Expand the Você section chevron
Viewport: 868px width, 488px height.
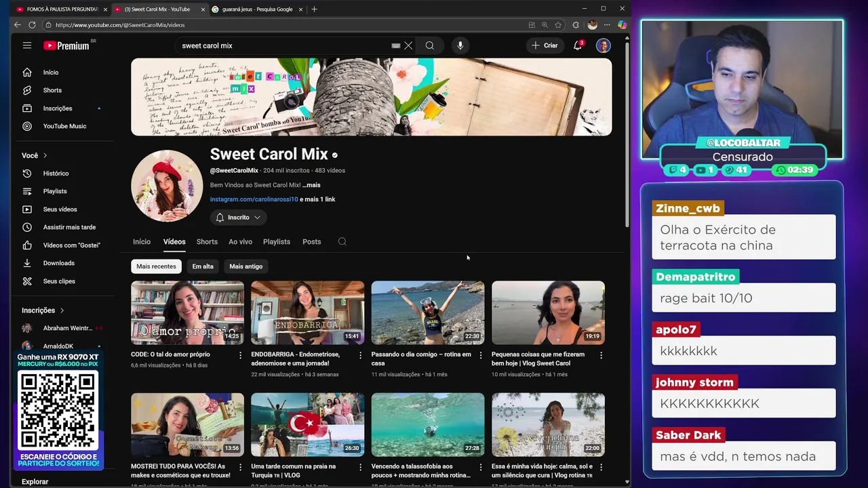(45, 155)
